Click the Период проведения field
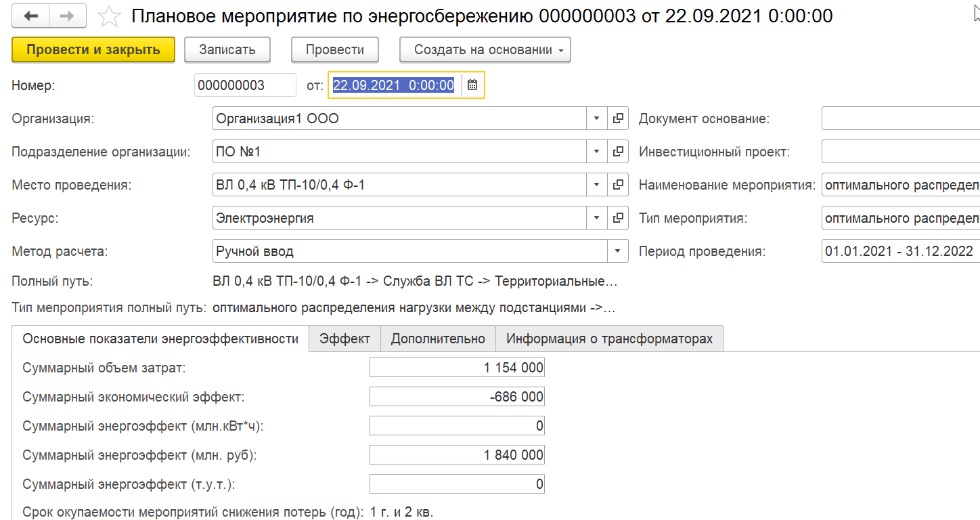This screenshot has height=520, width=980. pos(901,251)
